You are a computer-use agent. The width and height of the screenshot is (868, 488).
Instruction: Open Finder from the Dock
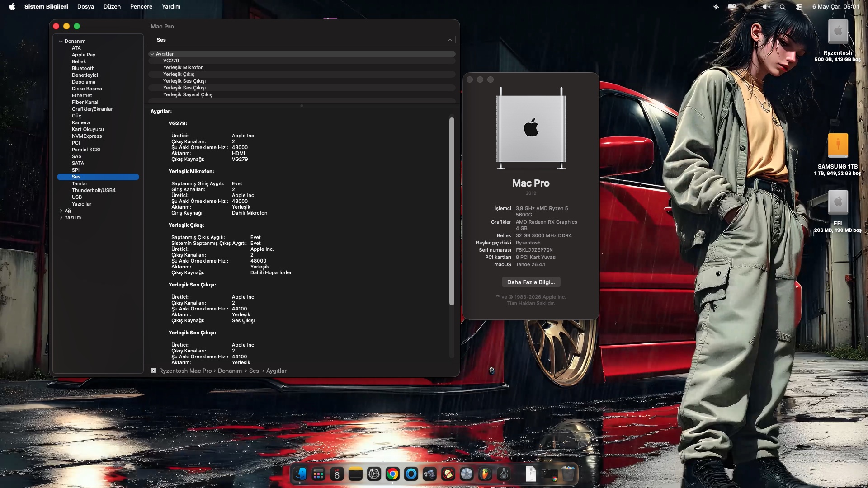(300, 474)
